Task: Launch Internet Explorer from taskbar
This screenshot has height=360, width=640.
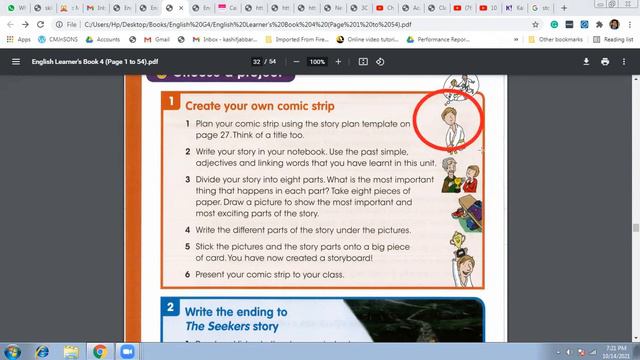Action: [42, 351]
